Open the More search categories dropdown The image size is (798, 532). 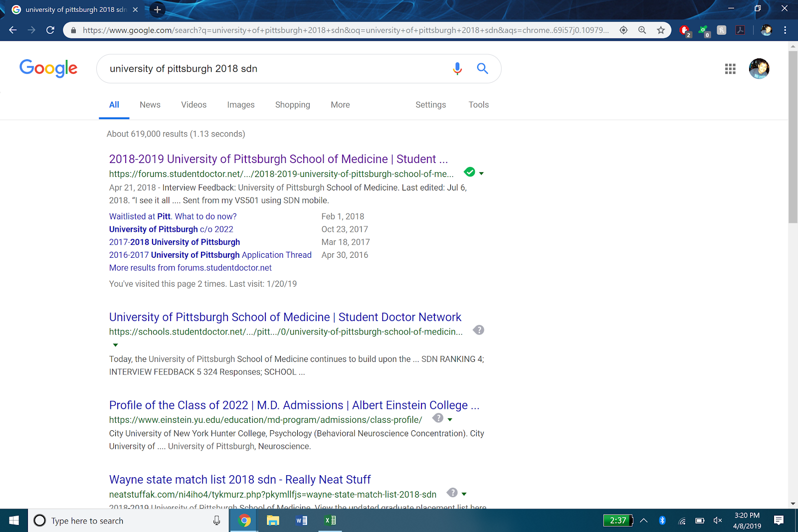pyautogui.click(x=340, y=105)
